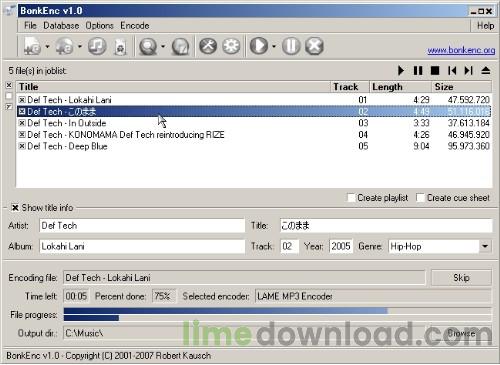Click the music note remove-file icon

[x=97, y=46]
